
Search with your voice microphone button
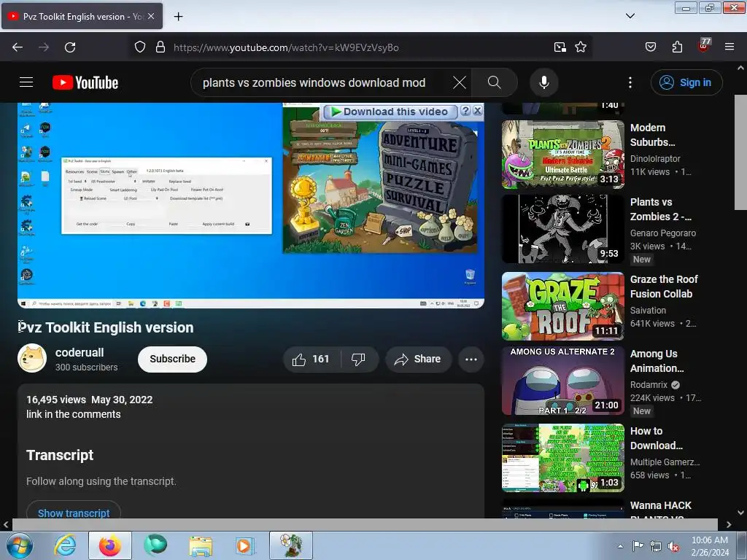544,82
